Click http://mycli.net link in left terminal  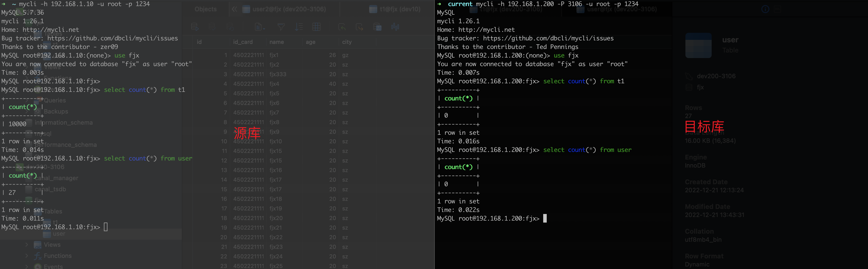[x=51, y=30]
